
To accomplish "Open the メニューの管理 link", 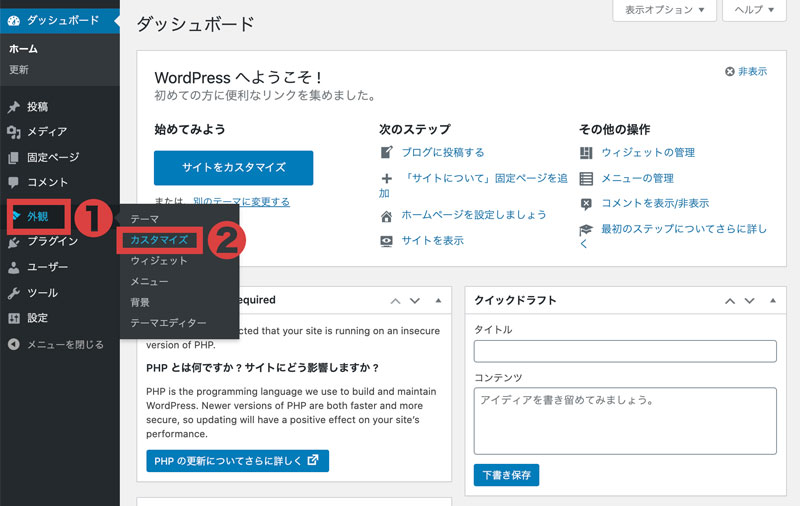I will coord(638,179).
